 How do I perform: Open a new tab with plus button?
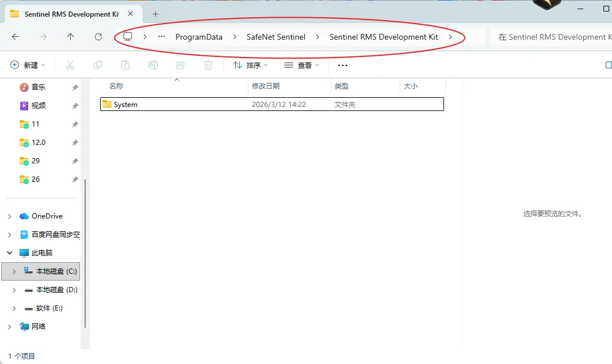[155, 14]
